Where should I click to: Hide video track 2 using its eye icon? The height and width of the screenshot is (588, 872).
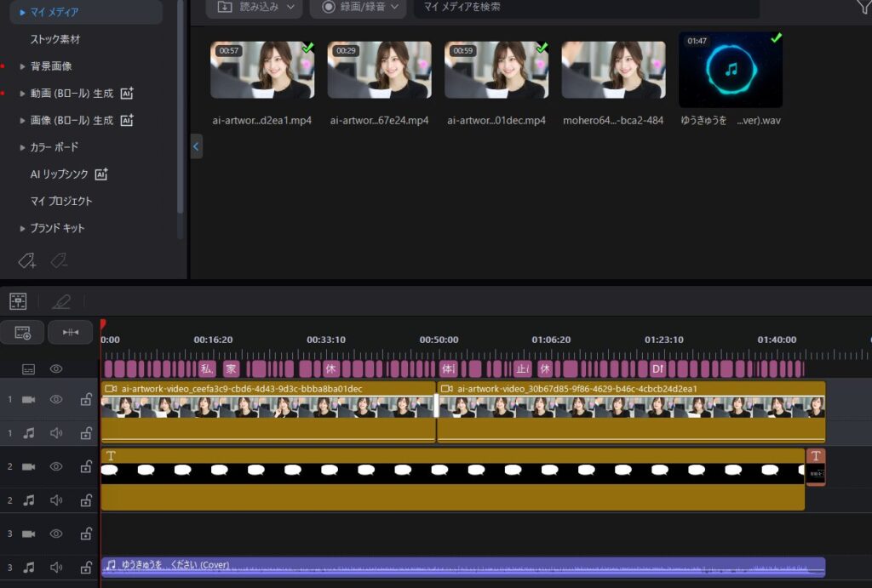(x=56, y=466)
